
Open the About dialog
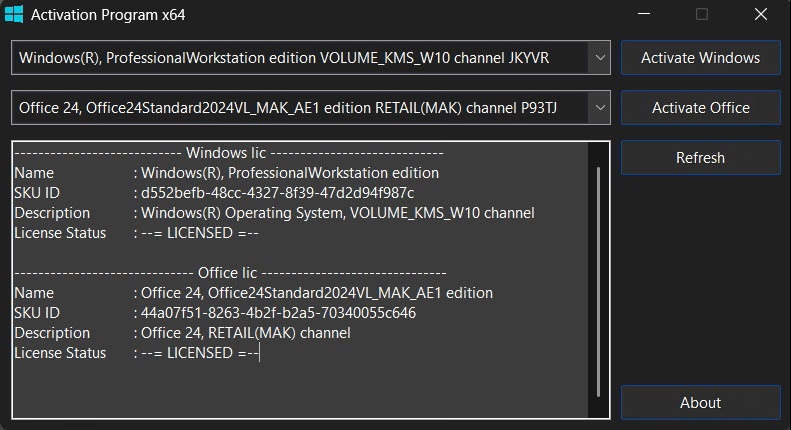[700, 402]
